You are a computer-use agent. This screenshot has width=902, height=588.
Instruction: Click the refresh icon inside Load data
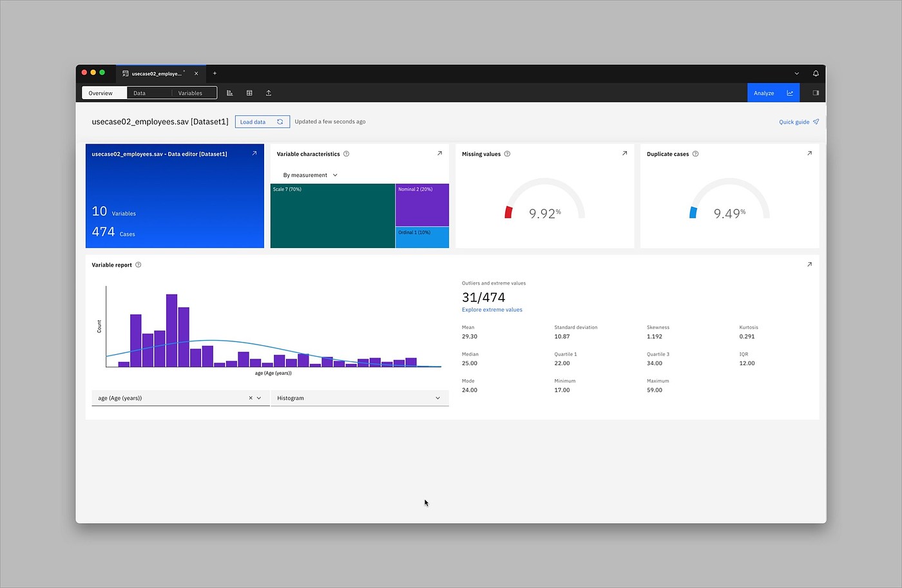click(x=280, y=121)
